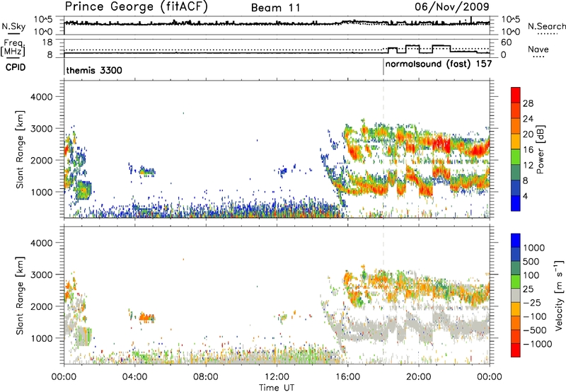Image resolution: width=566 pixels, height=392 pixels.
Task: Click the '04:00' time tick label
Action: 134,377
